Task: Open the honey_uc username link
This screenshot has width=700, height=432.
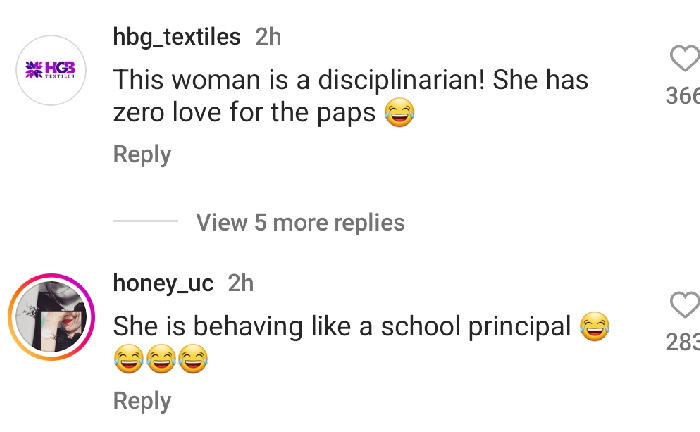Action: [x=163, y=284]
